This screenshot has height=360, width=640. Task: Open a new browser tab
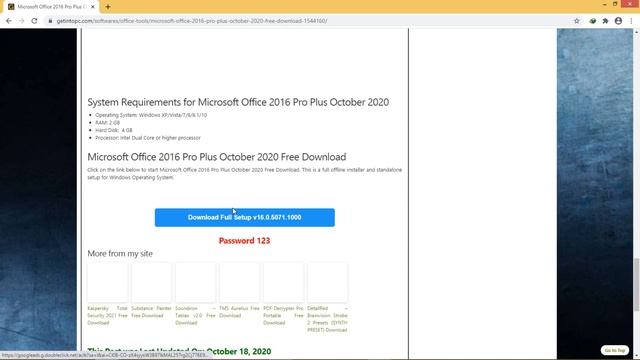coord(108,7)
